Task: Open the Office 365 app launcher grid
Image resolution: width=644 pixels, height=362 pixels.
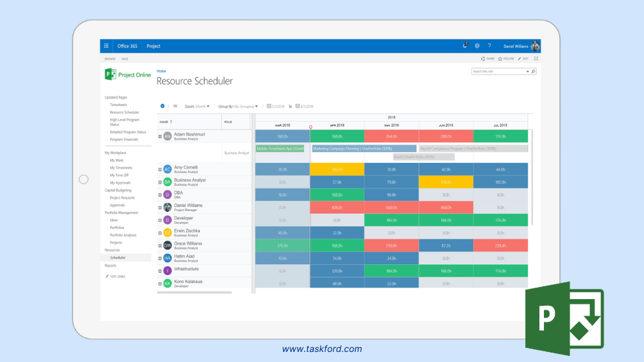Action: click(x=106, y=46)
